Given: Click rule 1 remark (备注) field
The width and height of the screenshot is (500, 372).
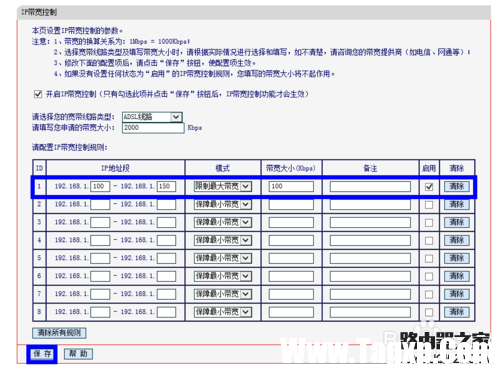Looking at the screenshot, I should pyautogui.click(x=370, y=186).
